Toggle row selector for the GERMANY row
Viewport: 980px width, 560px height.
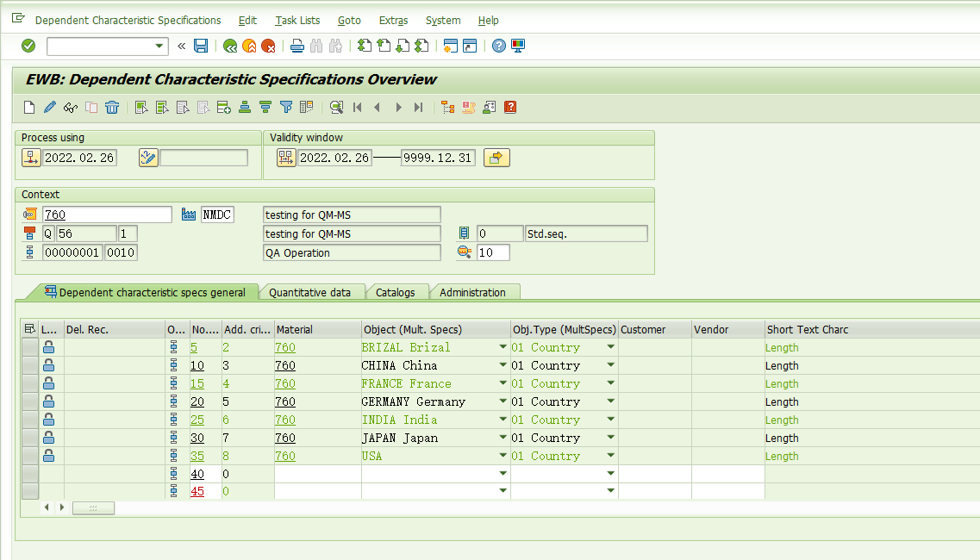click(30, 401)
